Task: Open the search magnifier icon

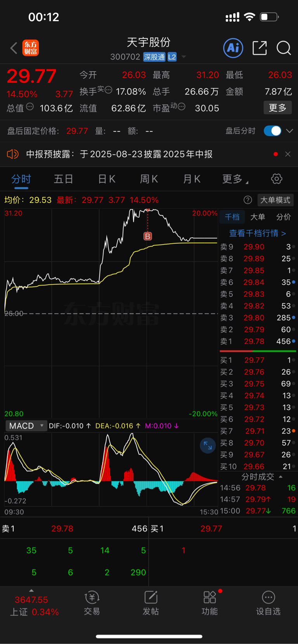Action: click(284, 48)
